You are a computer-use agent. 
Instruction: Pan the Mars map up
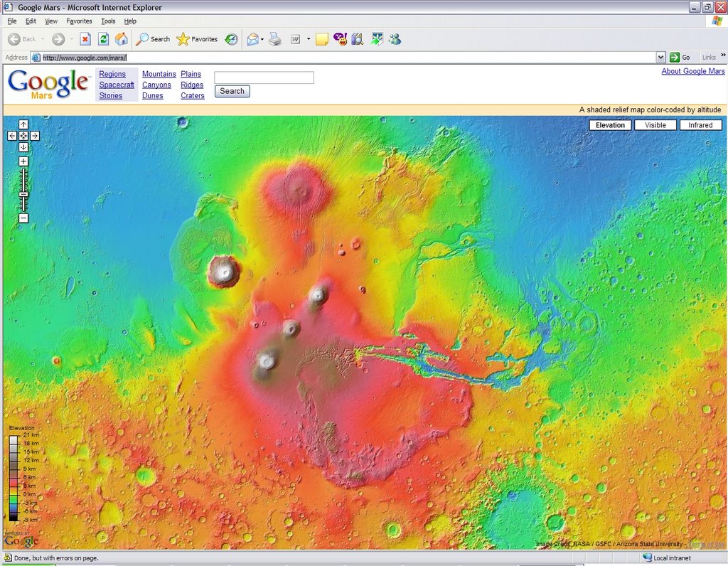[x=23, y=124]
